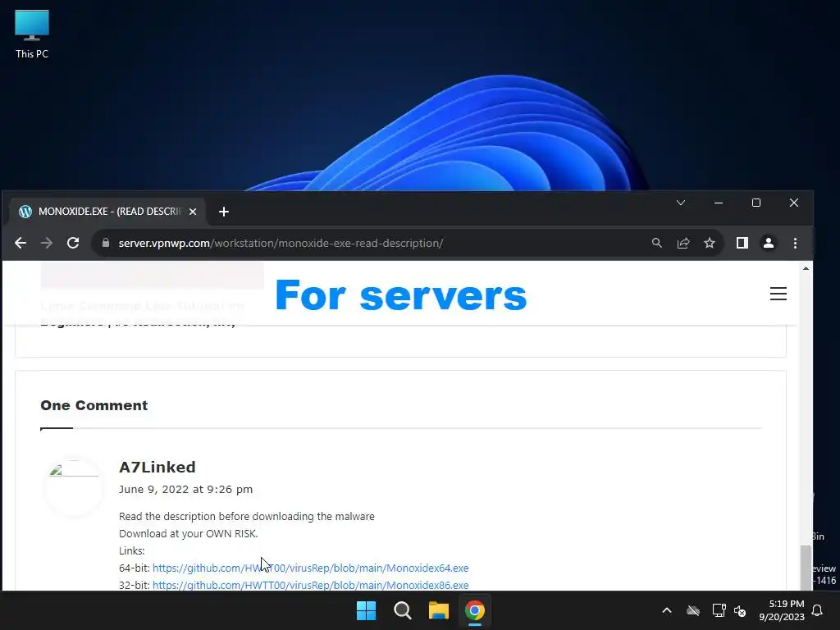Image resolution: width=840 pixels, height=630 pixels.
Task: Open Chrome's three-dot menu
Action: click(x=795, y=243)
